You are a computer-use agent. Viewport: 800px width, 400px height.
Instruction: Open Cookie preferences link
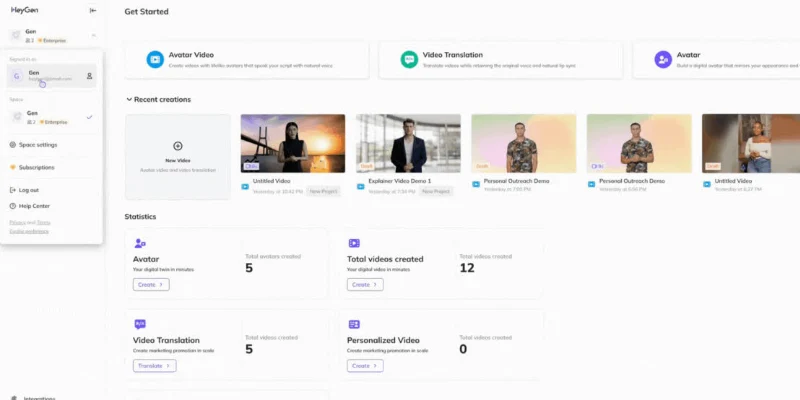29,231
